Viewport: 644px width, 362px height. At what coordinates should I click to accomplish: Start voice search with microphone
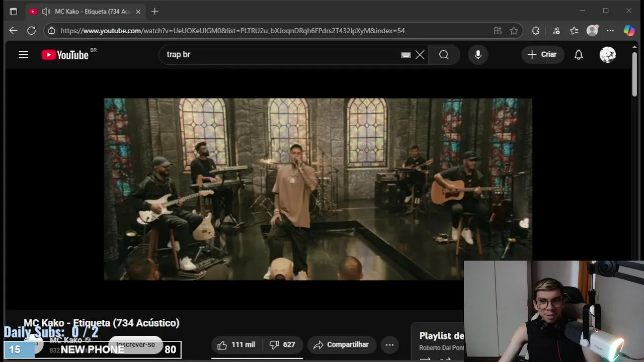click(478, 54)
